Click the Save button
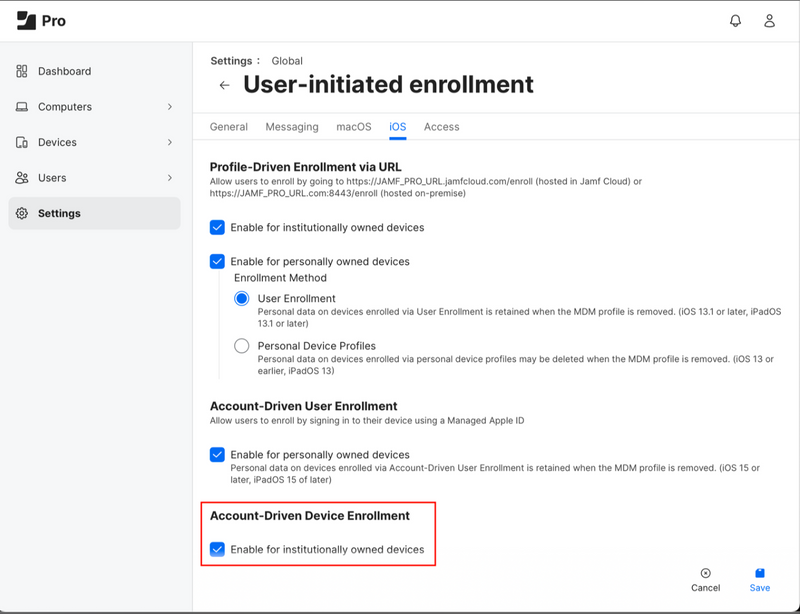 [x=760, y=580]
